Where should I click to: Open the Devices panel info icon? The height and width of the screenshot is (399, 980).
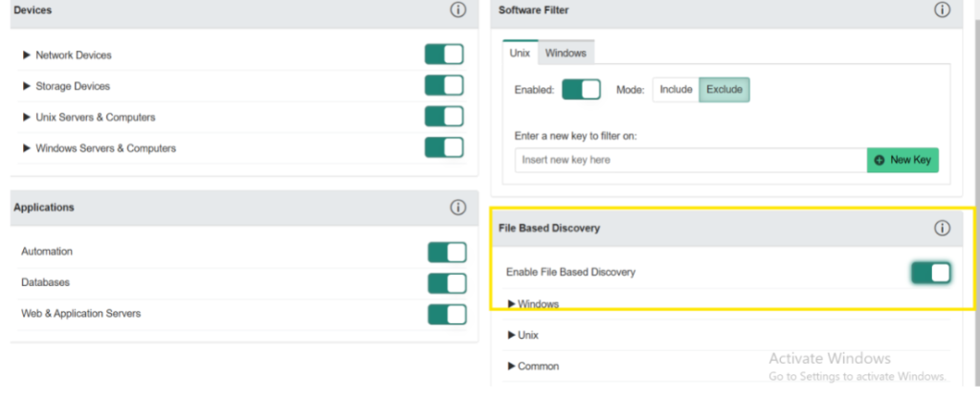coord(458,10)
